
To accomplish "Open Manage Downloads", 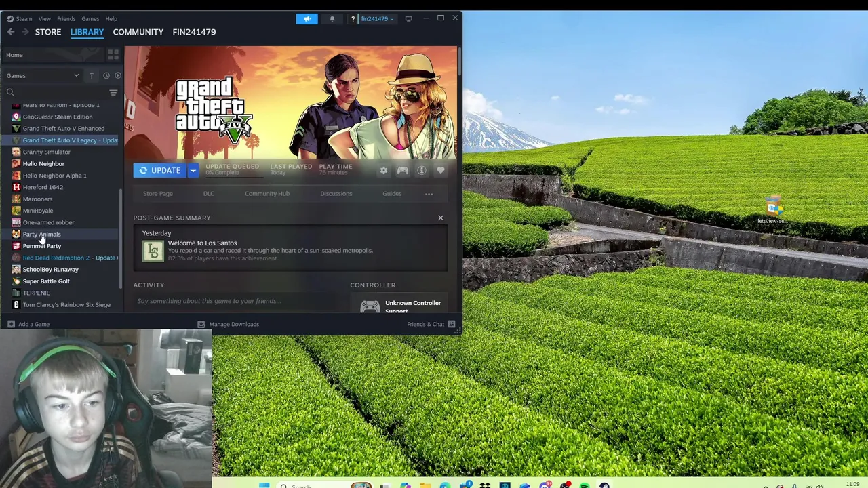I will [229, 324].
